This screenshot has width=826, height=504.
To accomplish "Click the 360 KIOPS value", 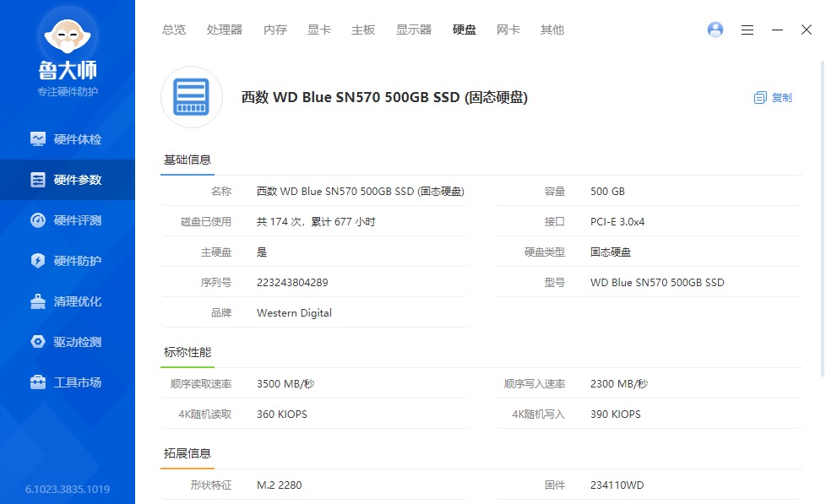I will tap(282, 415).
